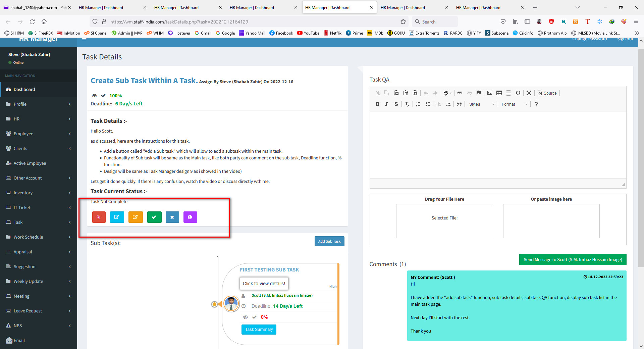Click Send Message to Scott button

tap(573, 259)
